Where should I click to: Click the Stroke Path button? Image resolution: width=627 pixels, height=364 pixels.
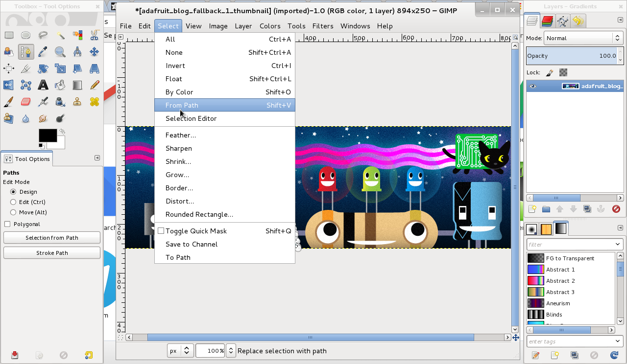pos(52,253)
